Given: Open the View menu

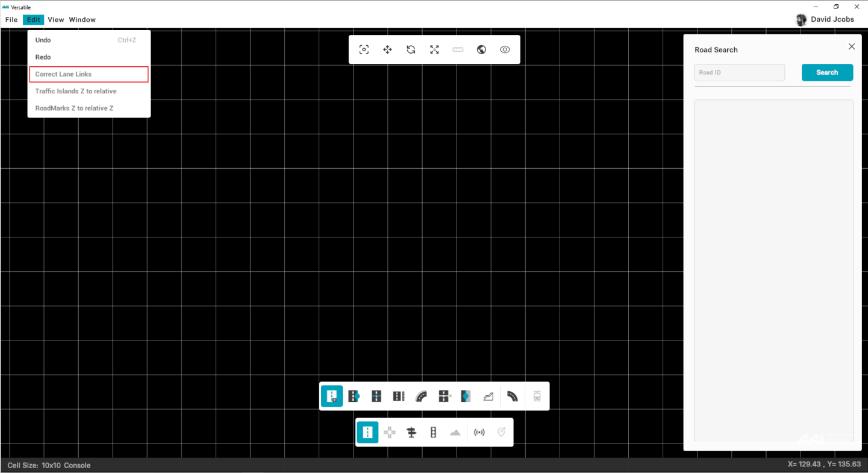Looking at the screenshot, I should 56,20.
